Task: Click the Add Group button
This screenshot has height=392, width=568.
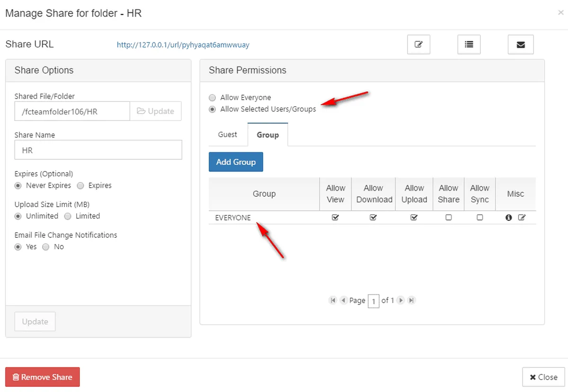Action: click(x=236, y=162)
